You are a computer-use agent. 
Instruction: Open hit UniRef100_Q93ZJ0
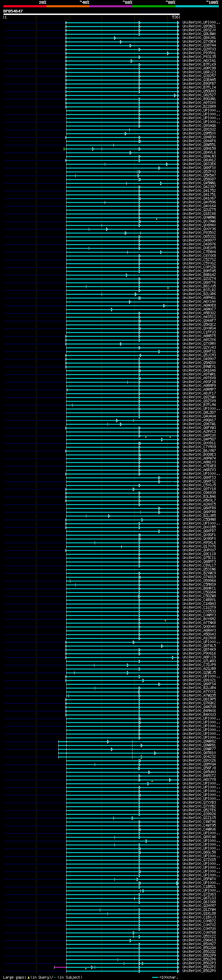pos(199,30)
